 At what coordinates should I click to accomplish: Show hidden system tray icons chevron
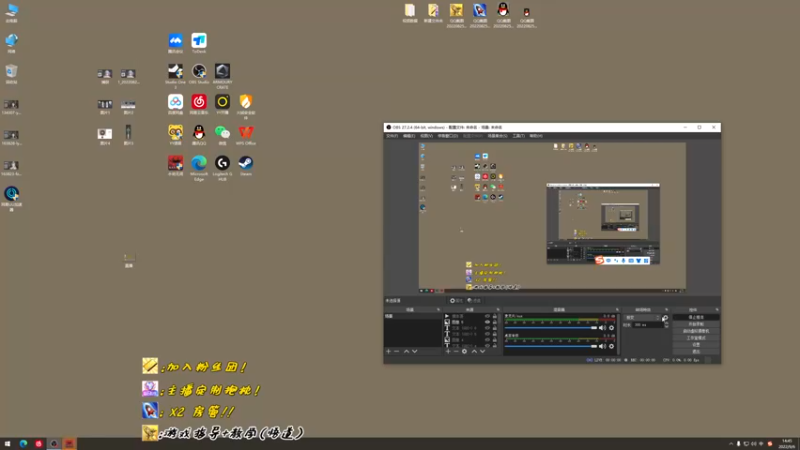(731, 444)
